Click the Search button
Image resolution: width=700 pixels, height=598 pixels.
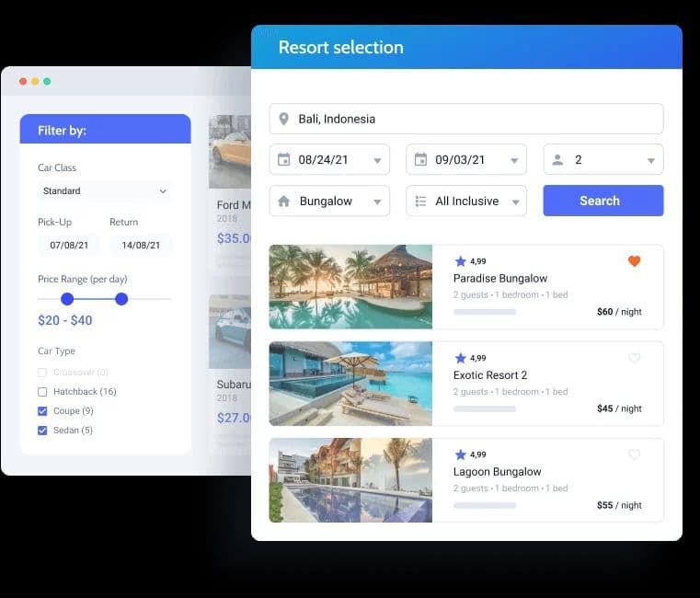603,201
